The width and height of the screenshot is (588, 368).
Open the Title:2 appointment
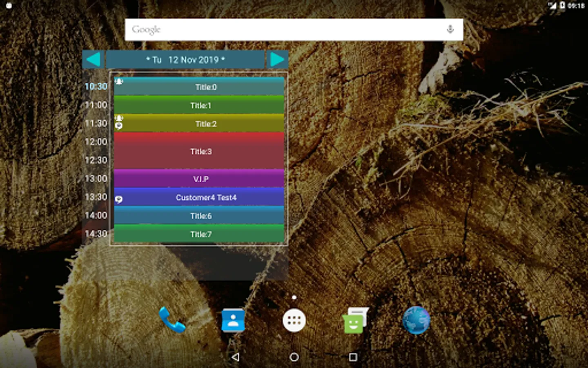click(199, 123)
